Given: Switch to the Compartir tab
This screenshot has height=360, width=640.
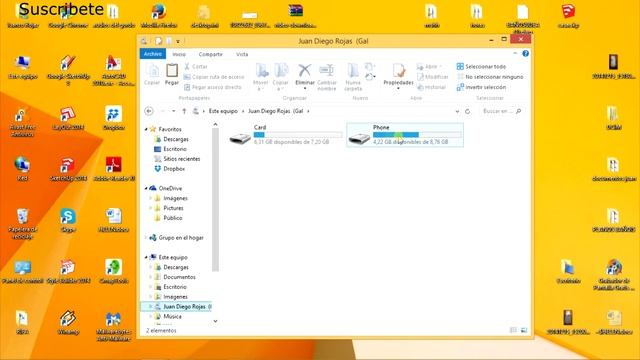Looking at the screenshot, I should click(x=211, y=54).
